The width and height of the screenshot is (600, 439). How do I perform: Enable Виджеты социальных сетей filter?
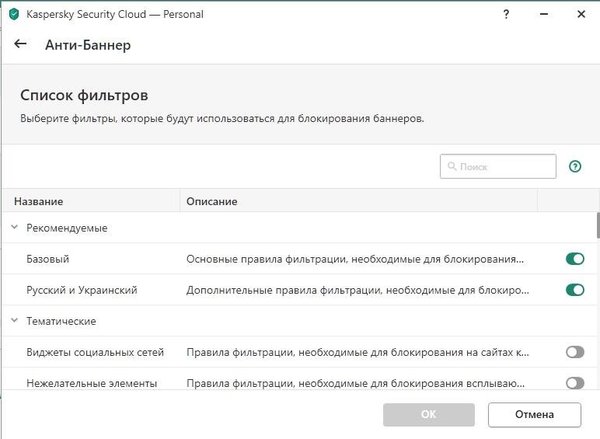coord(574,352)
